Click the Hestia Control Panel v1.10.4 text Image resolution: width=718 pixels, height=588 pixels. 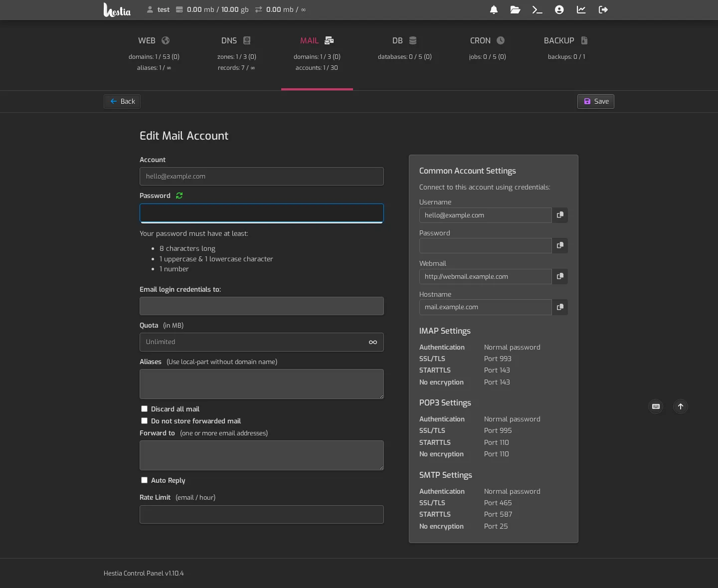(x=144, y=574)
